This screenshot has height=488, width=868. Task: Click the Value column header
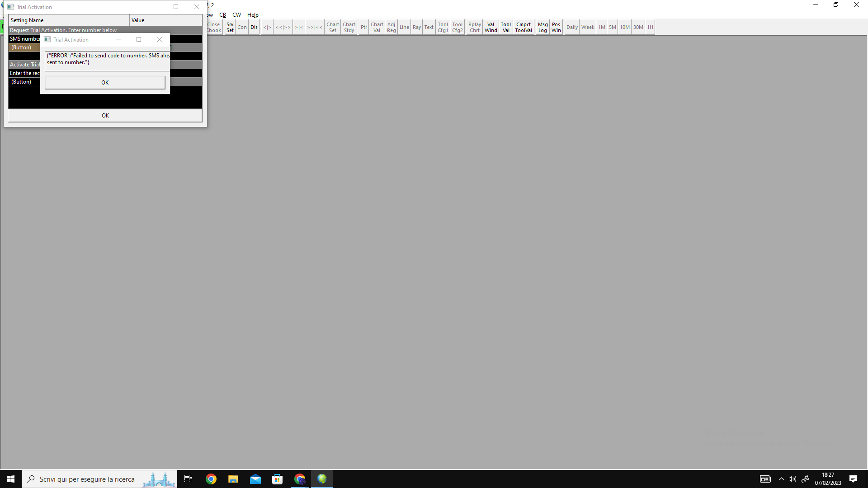coord(165,20)
